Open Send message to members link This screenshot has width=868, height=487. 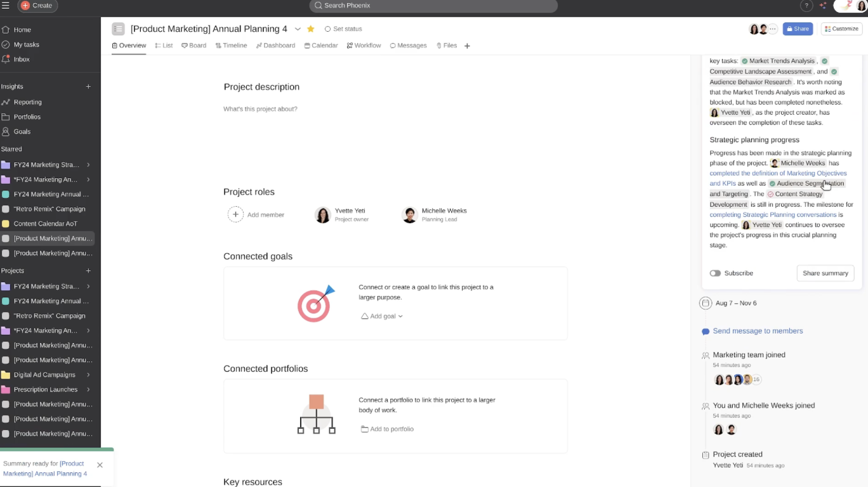point(758,330)
